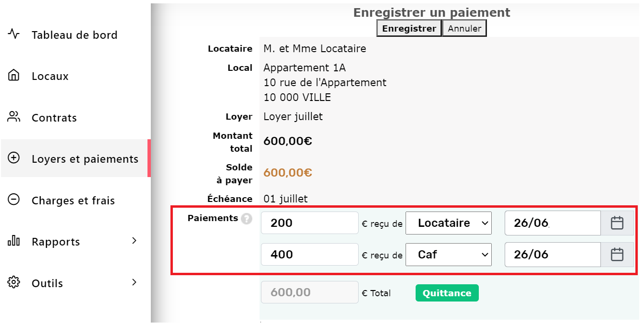Click the Enregistrer button
The height and width of the screenshot is (324, 644).
409,28
